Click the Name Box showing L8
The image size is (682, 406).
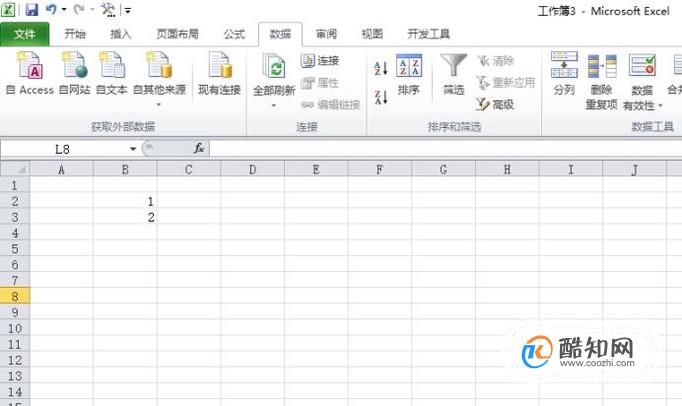[64, 149]
